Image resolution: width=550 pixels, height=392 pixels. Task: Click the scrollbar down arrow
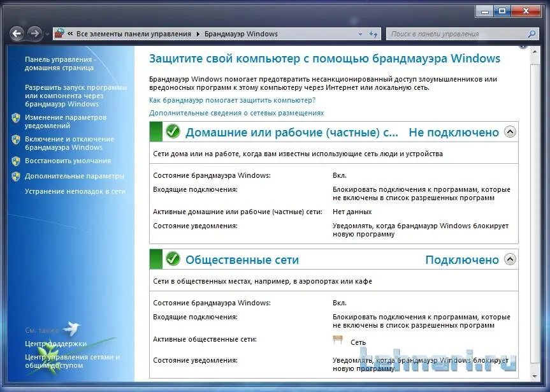[x=535, y=377]
